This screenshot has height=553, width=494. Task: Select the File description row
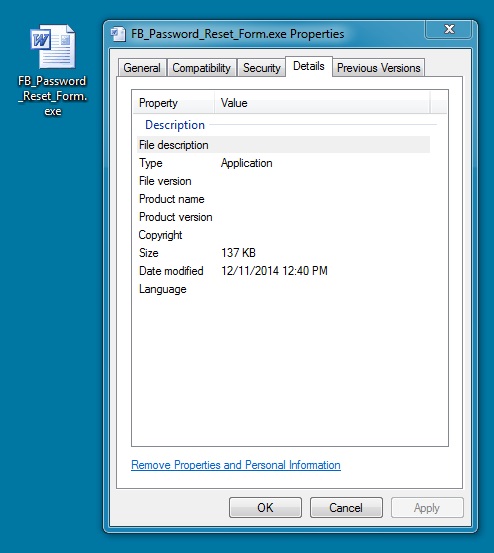pos(283,145)
